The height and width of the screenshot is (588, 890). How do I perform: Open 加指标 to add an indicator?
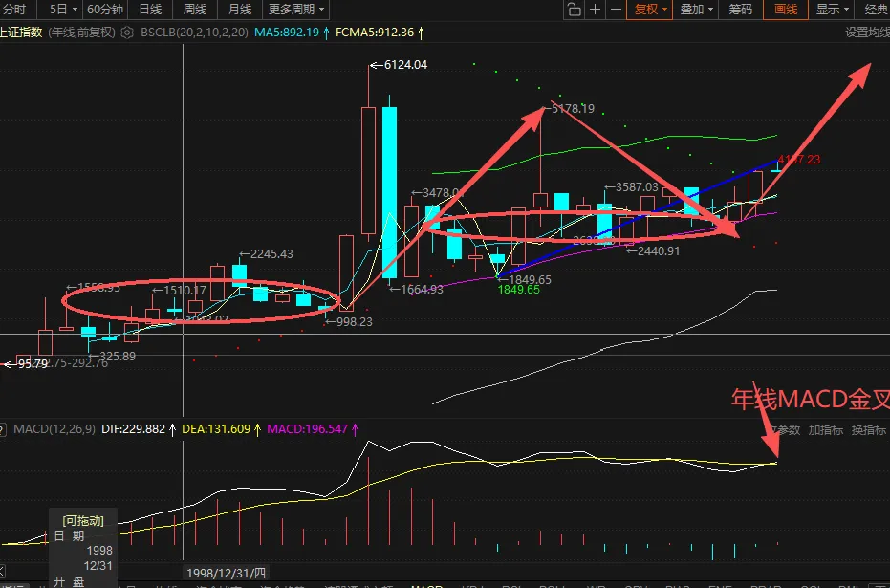(825, 430)
